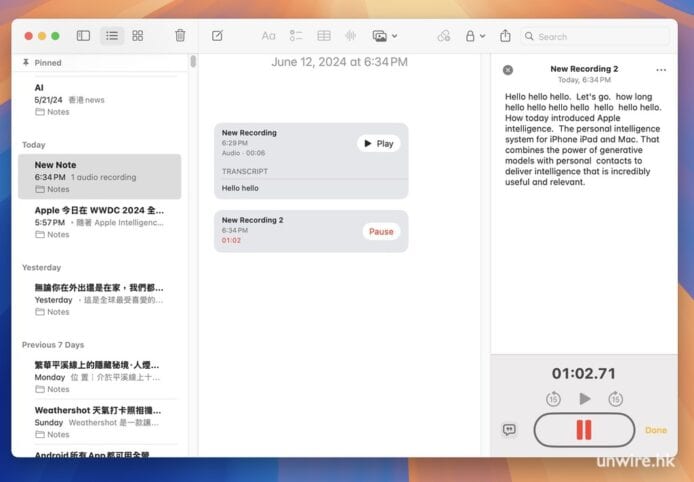694x482 pixels.
Task: Switch to gallery view of notes
Action: coord(138,36)
